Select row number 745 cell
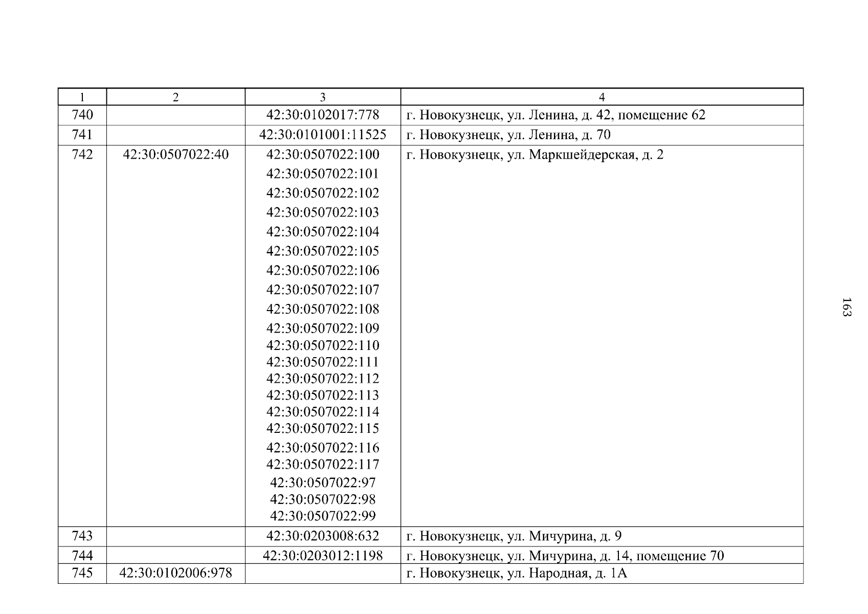868x614 pixels. click(82, 573)
